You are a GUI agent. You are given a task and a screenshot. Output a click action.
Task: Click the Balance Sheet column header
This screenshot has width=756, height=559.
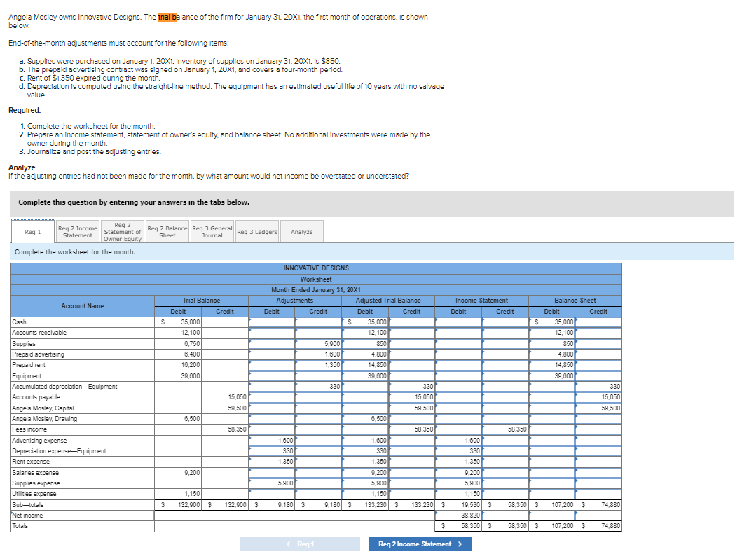coord(575,301)
